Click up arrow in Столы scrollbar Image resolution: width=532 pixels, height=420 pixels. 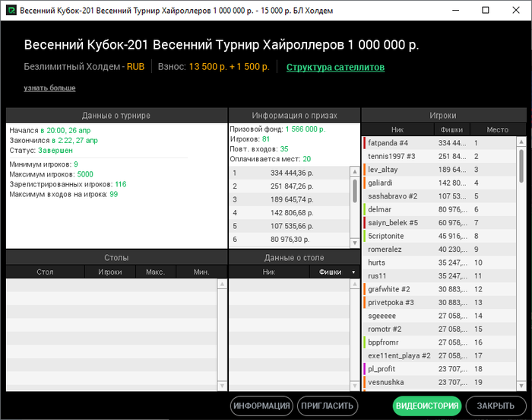(222, 284)
